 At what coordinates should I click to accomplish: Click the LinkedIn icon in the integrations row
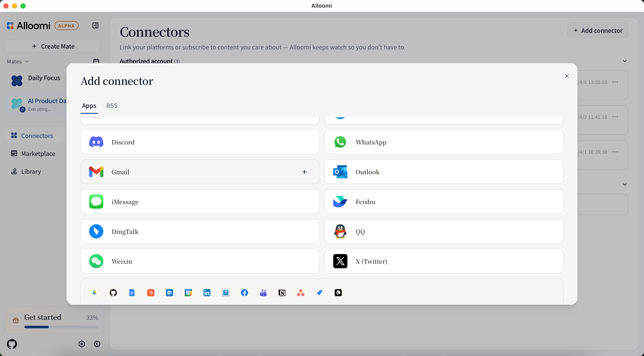(207, 293)
